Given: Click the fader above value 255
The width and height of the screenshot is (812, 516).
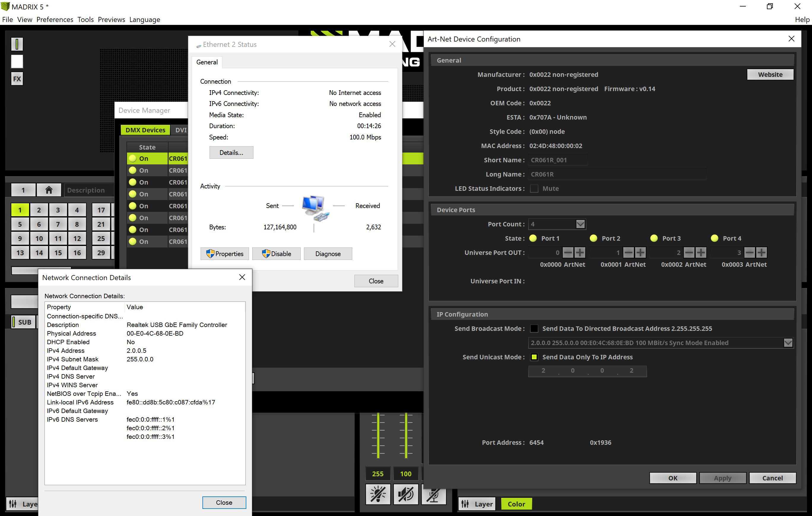Looking at the screenshot, I should click(378, 436).
